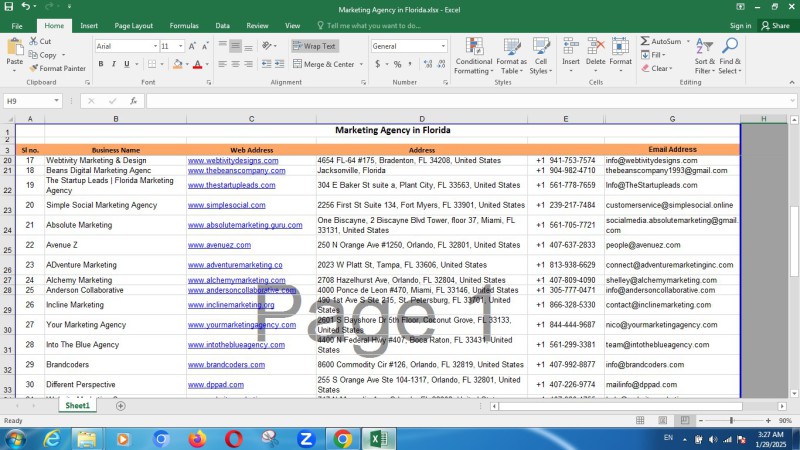Open the Formulas ribbon tab
The width and height of the screenshot is (800, 450).
point(184,25)
